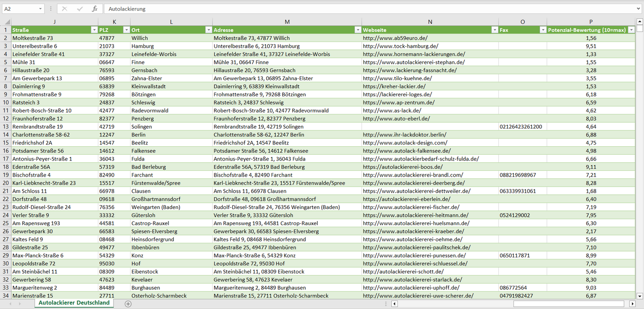Click the tock-hamburg.de website cell
The height and width of the screenshot is (309, 644).
[400, 46]
